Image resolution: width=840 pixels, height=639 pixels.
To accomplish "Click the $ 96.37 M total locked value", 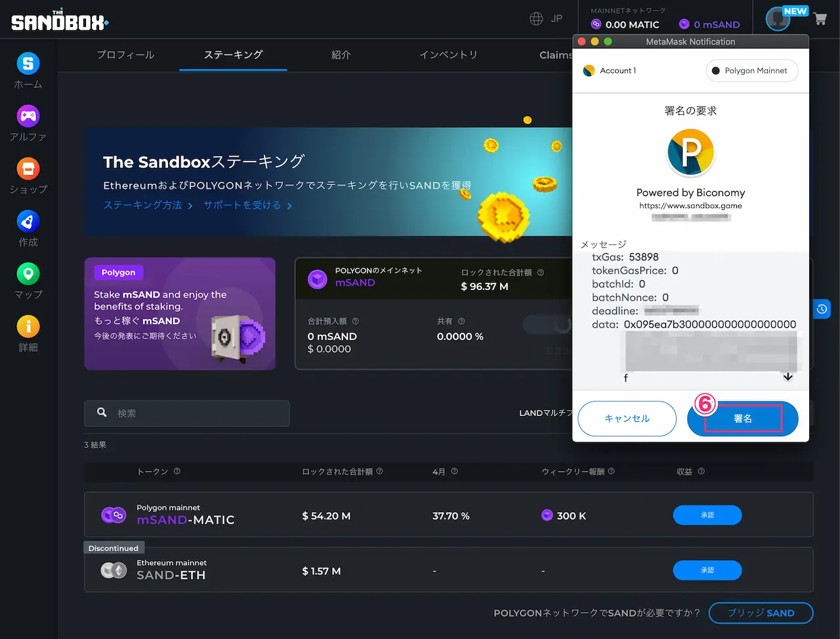I will 484,287.
